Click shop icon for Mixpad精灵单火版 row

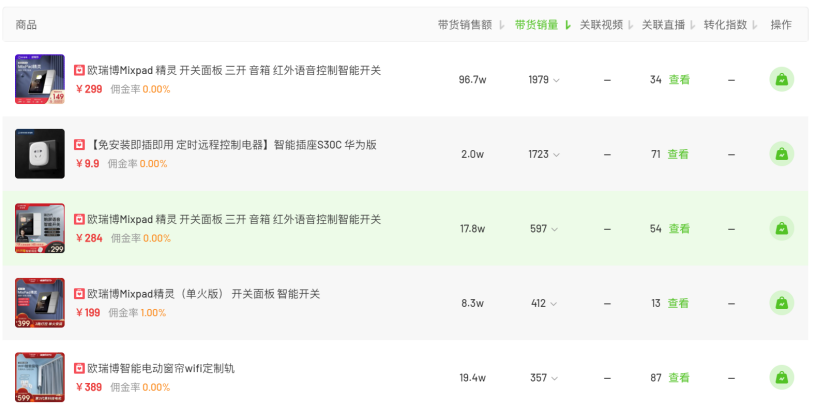[782, 303]
